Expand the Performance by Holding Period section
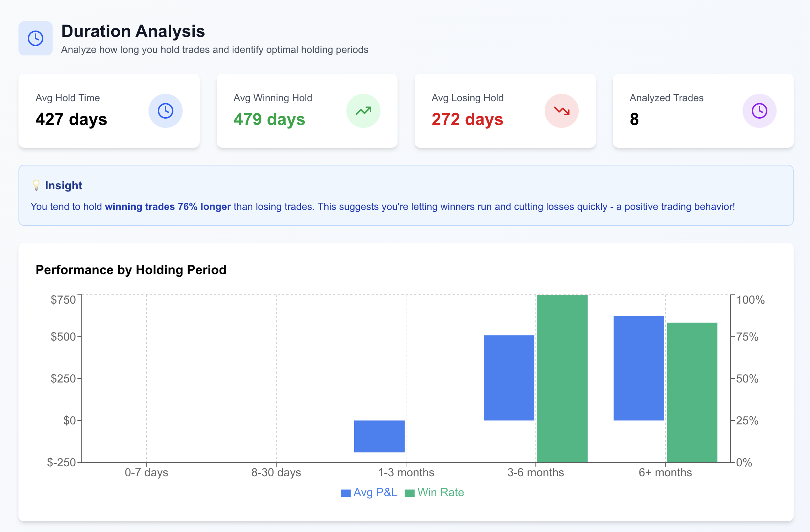This screenshot has height=532, width=810. coord(131,270)
